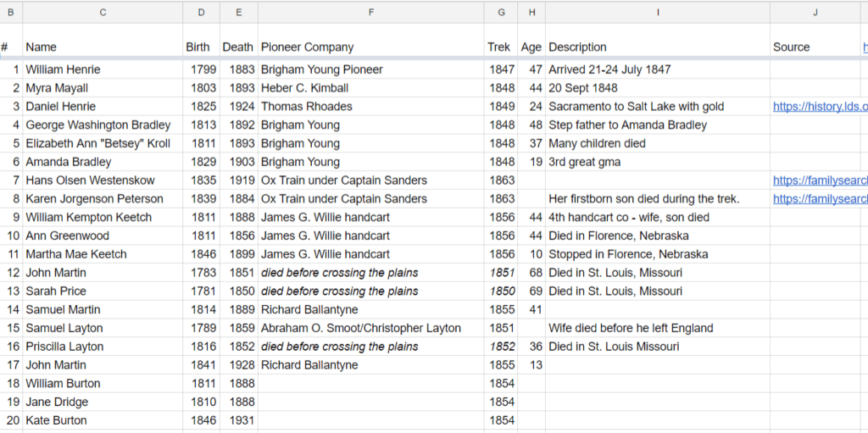The height and width of the screenshot is (433, 868).
Task: Select column C header
Action: click(x=103, y=12)
